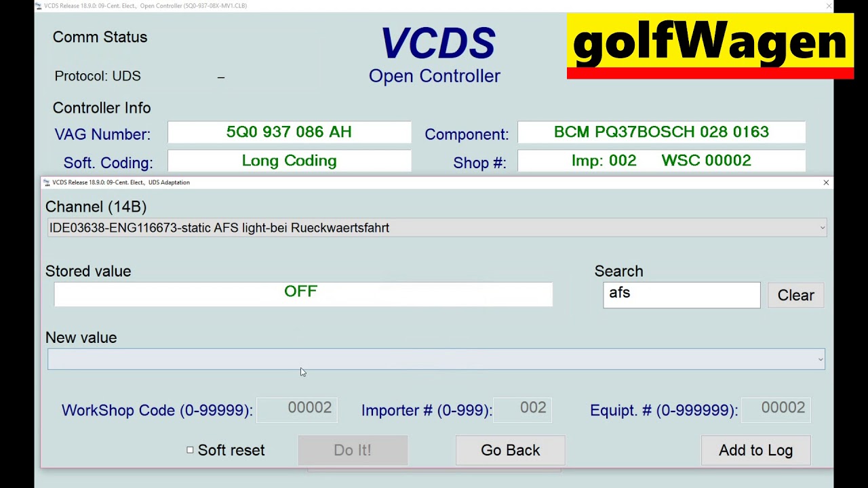This screenshot has height=488, width=868.
Task: Click the Add to Log button
Action: [x=755, y=450]
